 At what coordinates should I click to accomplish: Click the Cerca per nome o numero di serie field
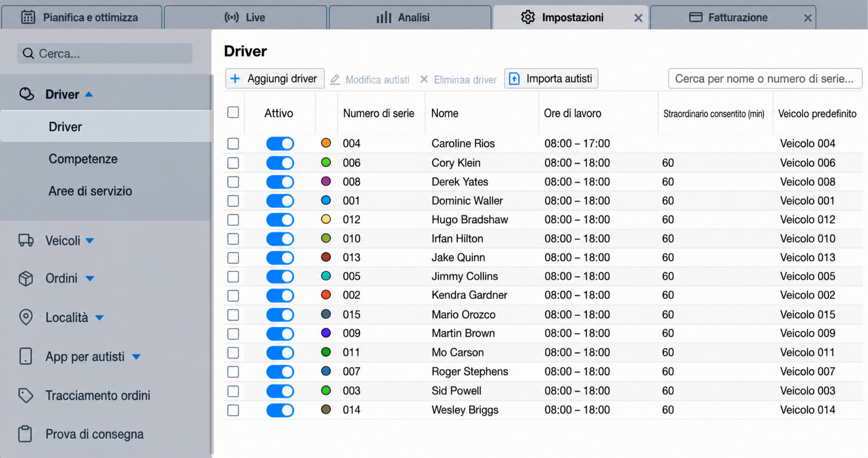(765, 79)
